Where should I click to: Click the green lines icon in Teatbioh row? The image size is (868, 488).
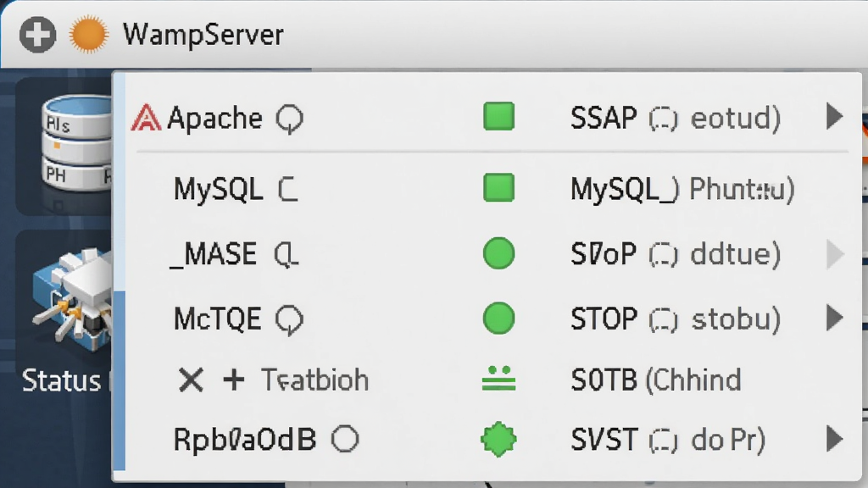498,379
